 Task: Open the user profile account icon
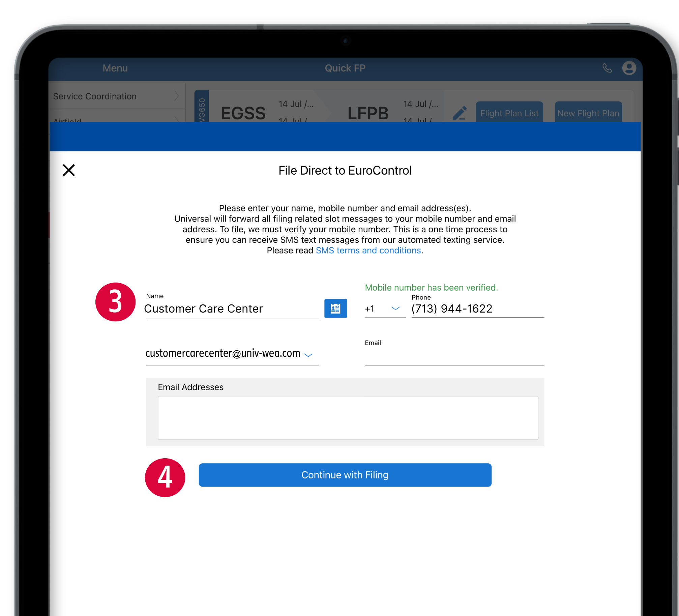pyautogui.click(x=629, y=68)
